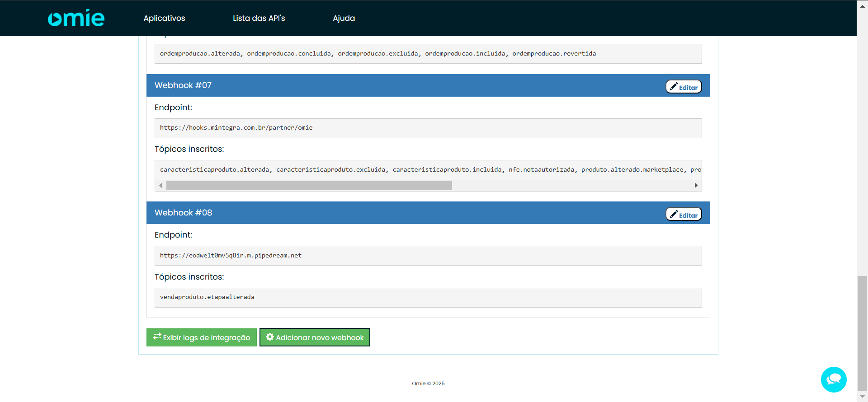Show integration logs via Exibir logs button
The width and height of the screenshot is (868, 402).
tap(202, 337)
